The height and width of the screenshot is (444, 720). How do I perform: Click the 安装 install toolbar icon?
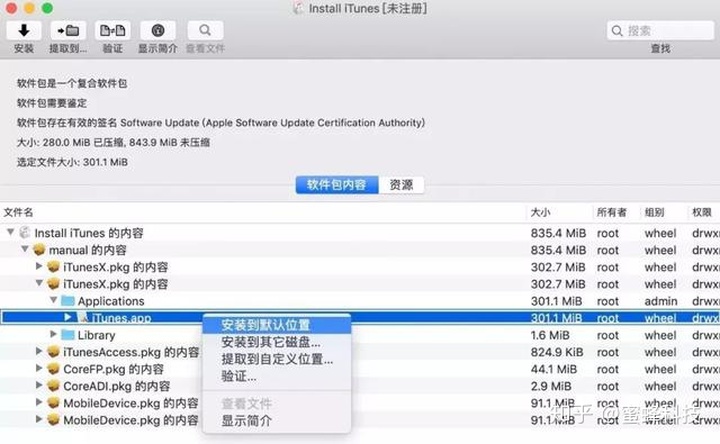[23, 31]
